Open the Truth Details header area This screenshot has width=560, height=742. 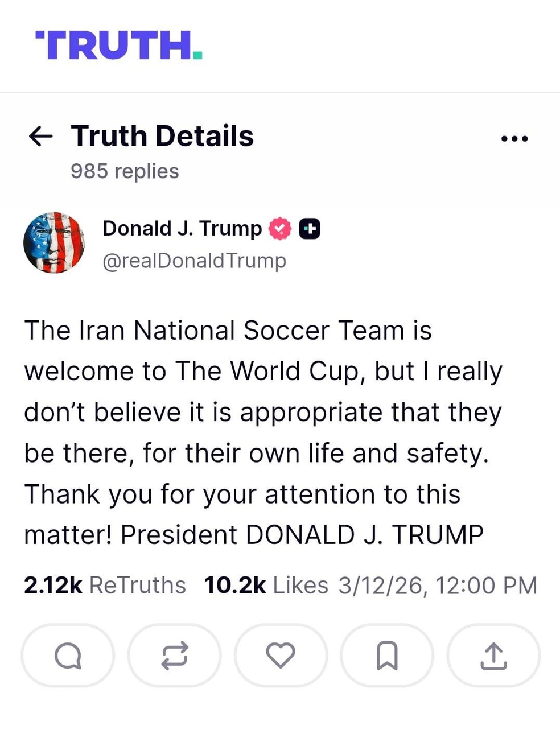click(162, 135)
